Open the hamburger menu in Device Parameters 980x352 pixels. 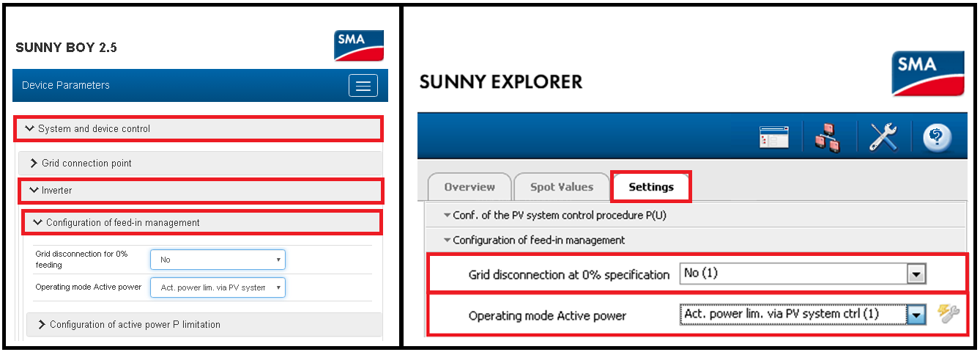click(363, 86)
